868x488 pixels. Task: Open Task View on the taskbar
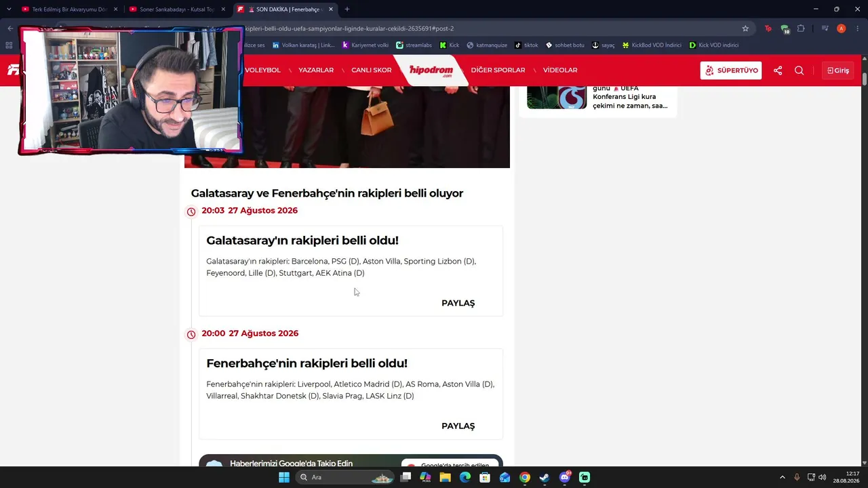pos(406,477)
